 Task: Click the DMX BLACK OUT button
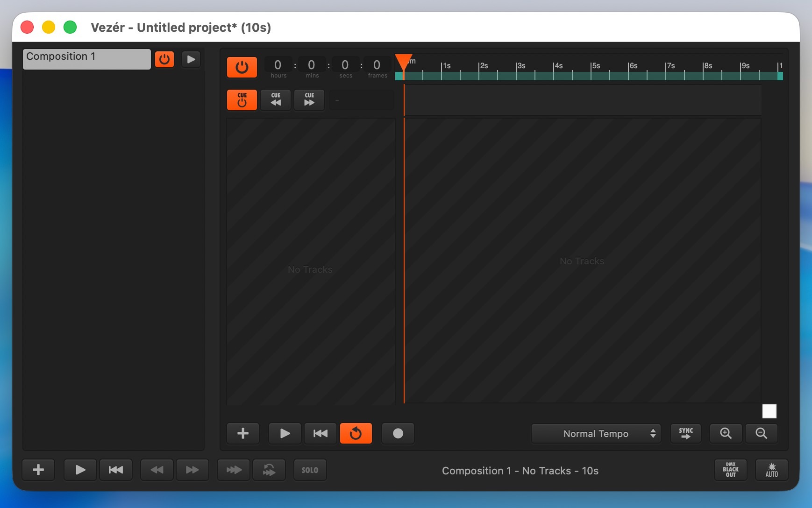coord(731,470)
